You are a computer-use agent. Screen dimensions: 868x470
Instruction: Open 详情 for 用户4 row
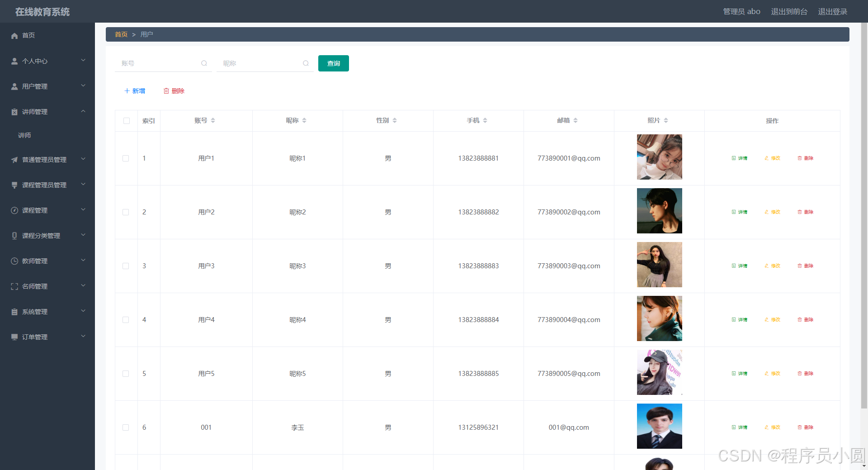(x=740, y=320)
